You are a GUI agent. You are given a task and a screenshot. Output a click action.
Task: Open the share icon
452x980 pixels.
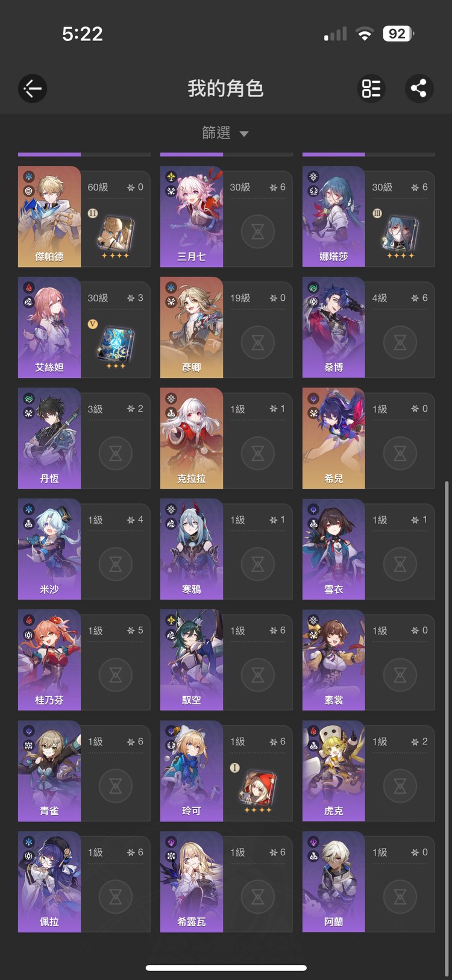(419, 89)
